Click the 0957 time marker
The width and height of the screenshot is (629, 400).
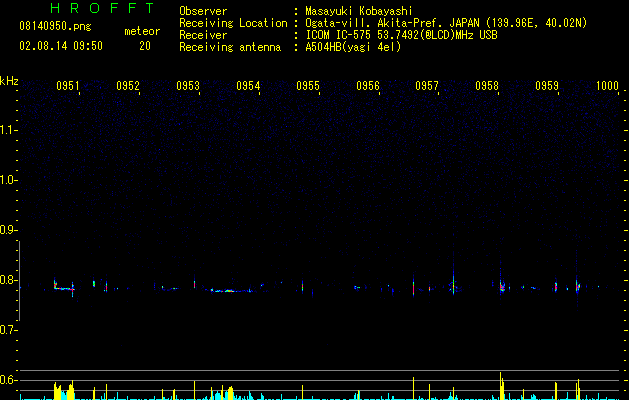tap(427, 86)
